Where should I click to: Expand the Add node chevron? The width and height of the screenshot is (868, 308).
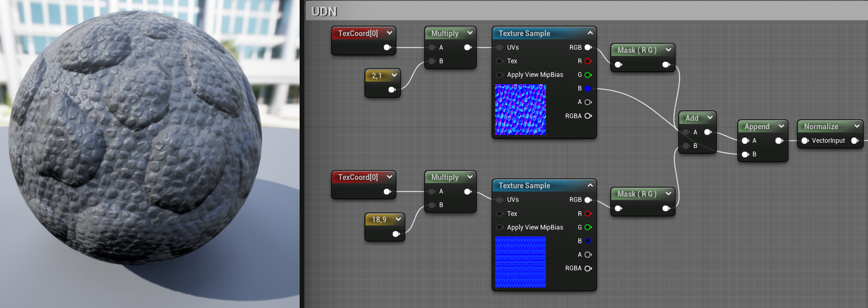[710, 118]
